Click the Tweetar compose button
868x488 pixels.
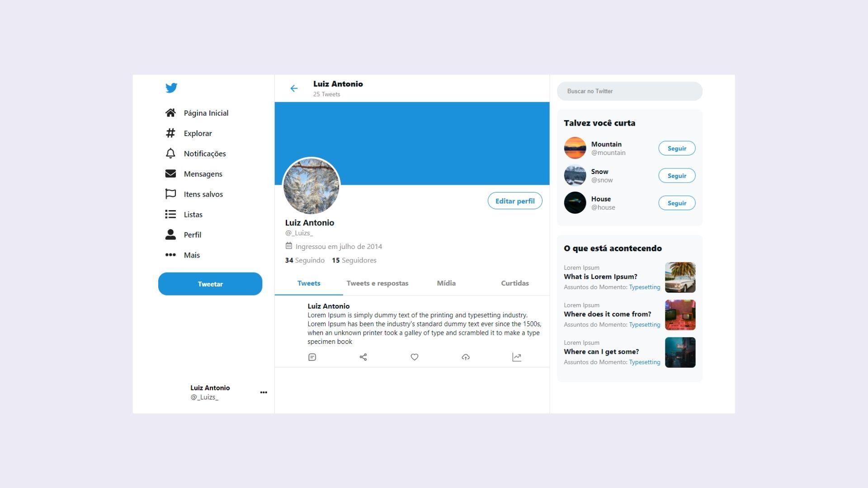coord(210,283)
